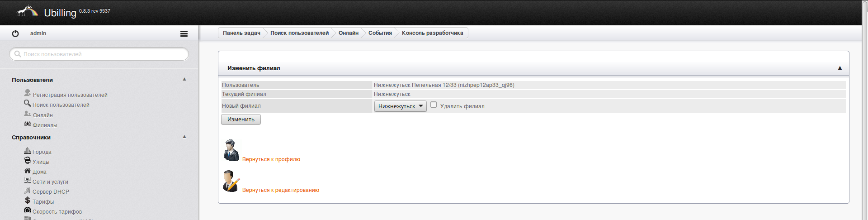Click the Tariffs (Тарифы) dollar icon
This screenshot has height=220, width=868.
(28, 201)
